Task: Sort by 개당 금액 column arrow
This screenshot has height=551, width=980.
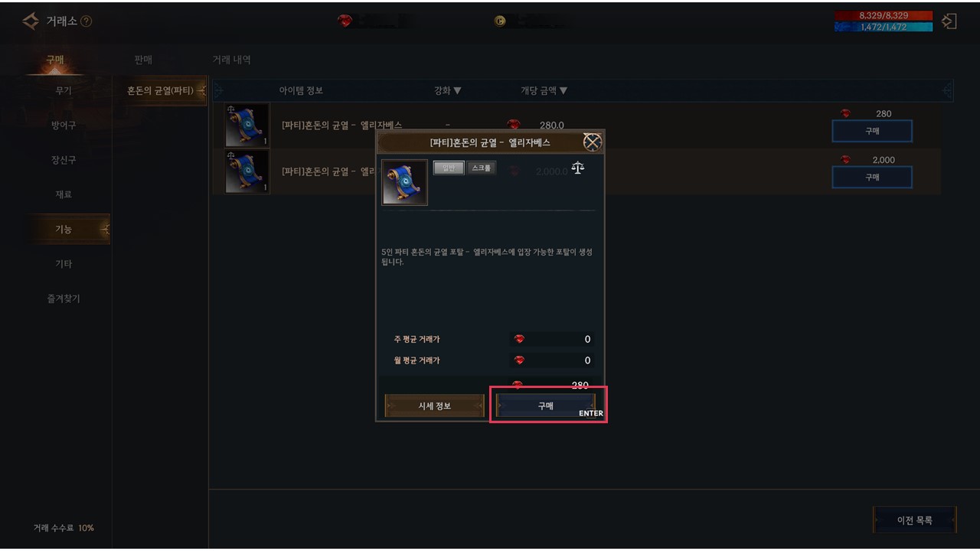Action: (x=563, y=91)
